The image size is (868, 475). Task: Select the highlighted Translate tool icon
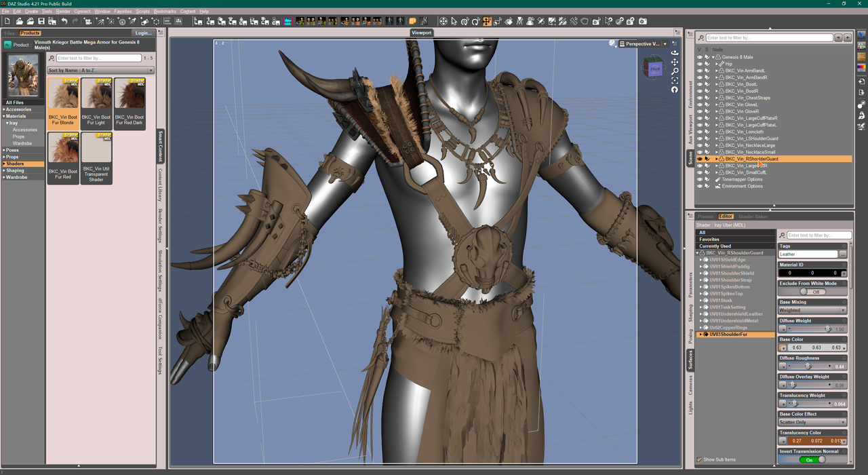pyautogui.click(x=486, y=21)
